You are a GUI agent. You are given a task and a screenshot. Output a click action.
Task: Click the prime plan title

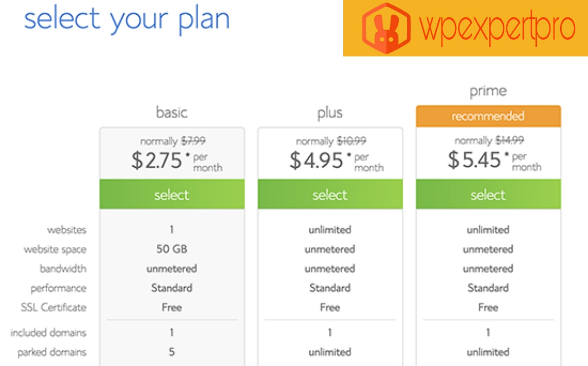488,91
